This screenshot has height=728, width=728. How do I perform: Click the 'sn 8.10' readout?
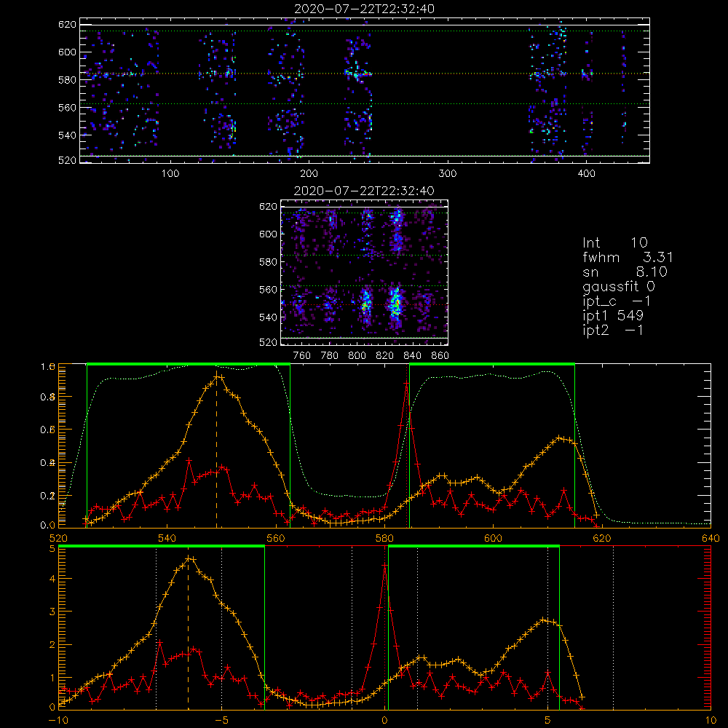tap(625, 272)
